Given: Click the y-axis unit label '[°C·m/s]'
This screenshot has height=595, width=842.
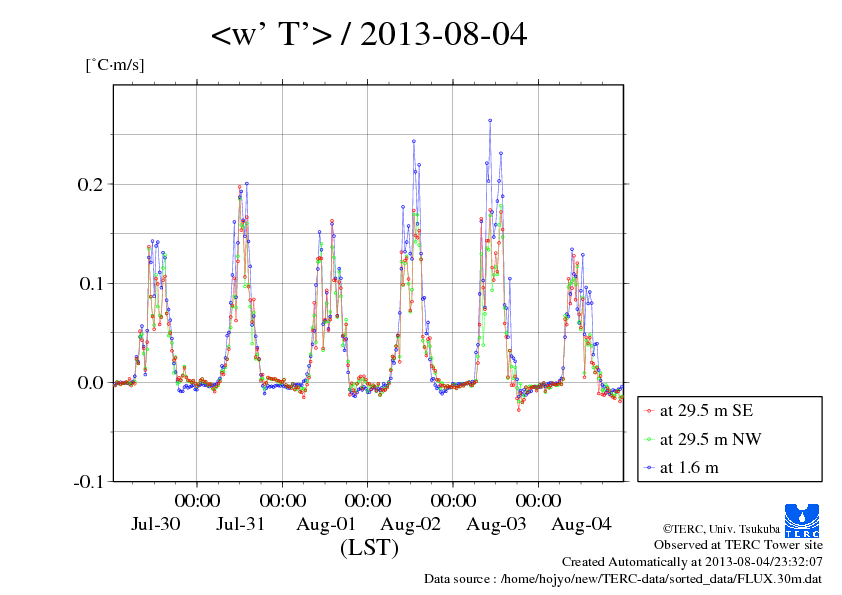Looking at the screenshot, I should point(115,65).
